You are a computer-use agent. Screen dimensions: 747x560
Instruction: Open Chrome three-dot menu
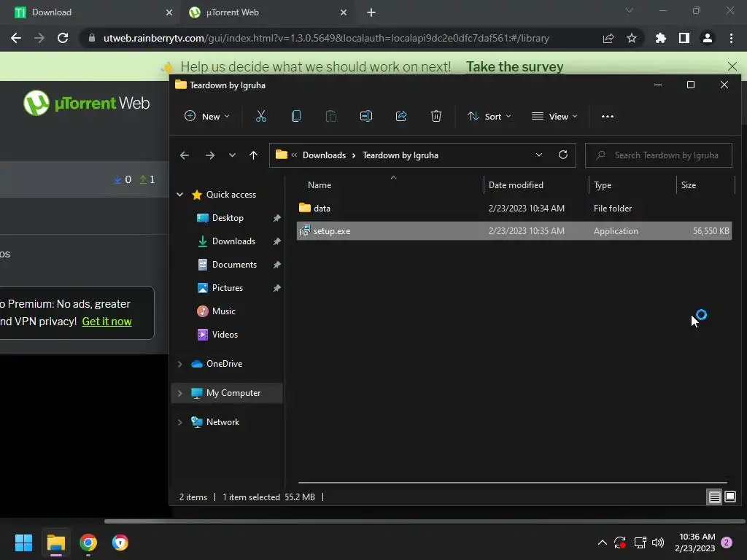click(x=731, y=38)
